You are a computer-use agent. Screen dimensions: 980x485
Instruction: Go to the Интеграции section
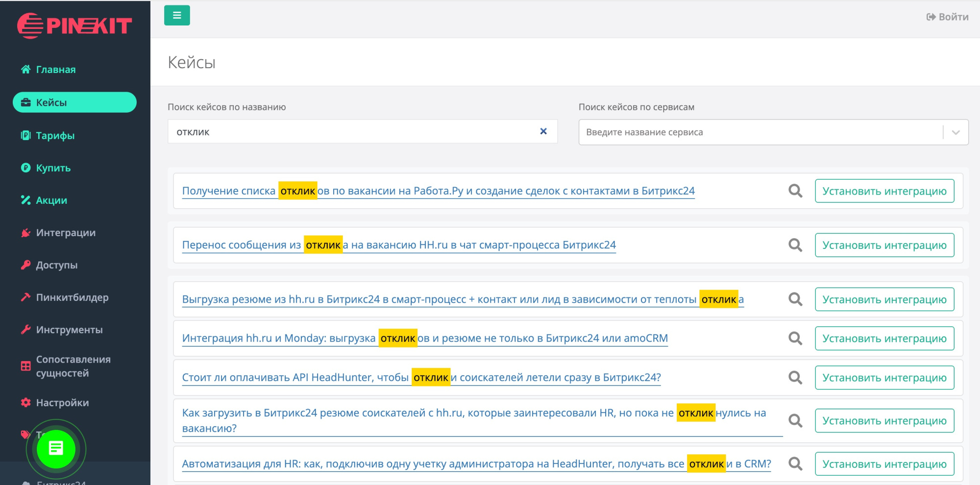(66, 233)
